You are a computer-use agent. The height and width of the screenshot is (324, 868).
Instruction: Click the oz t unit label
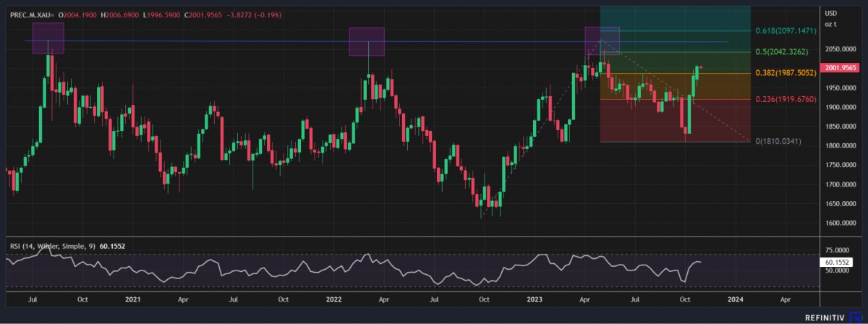pyautogui.click(x=831, y=24)
